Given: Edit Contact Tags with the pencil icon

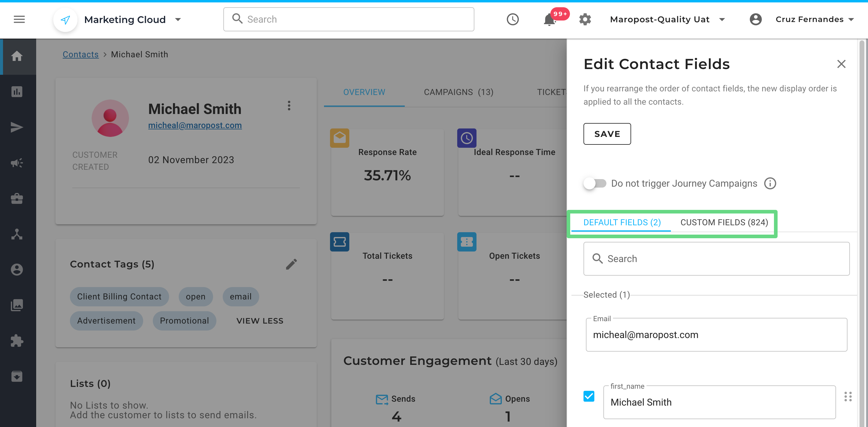Looking at the screenshot, I should (x=291, y=264).
